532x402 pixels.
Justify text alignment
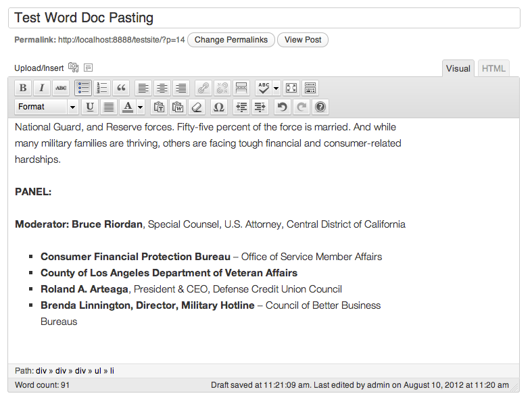click(109, 107)
